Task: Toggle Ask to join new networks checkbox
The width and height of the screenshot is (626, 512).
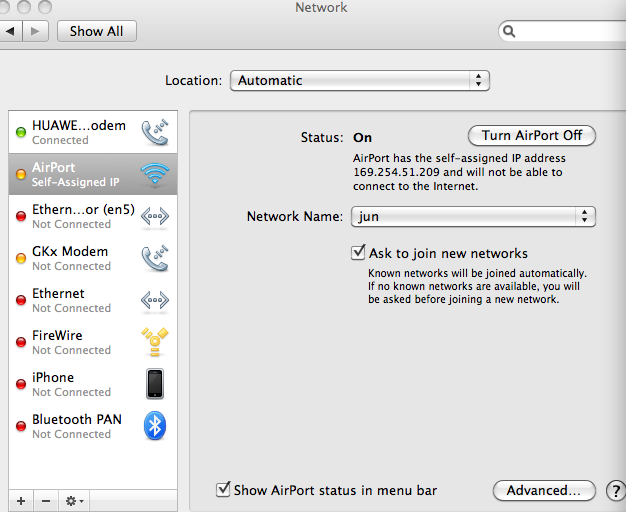Action: (x=358, y=253)
